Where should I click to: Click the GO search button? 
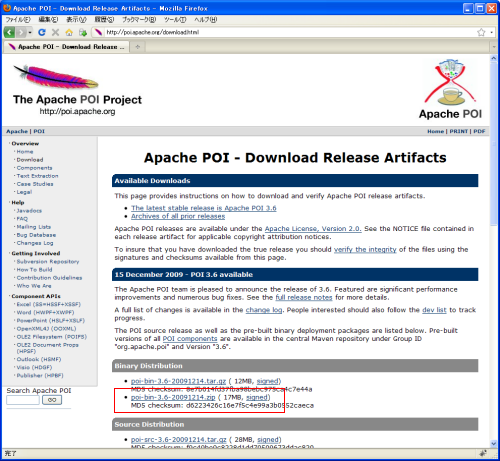coord(52,400)
